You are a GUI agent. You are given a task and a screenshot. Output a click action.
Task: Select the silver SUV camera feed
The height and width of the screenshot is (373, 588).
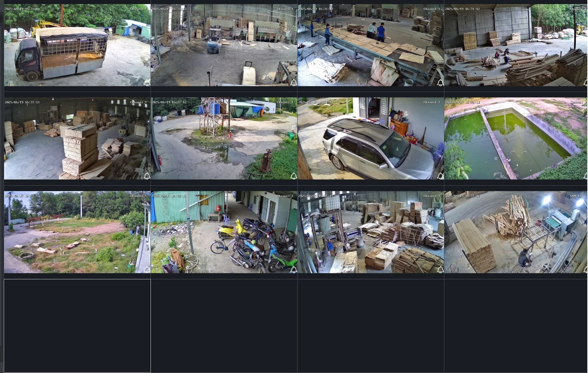pos(370,138)
